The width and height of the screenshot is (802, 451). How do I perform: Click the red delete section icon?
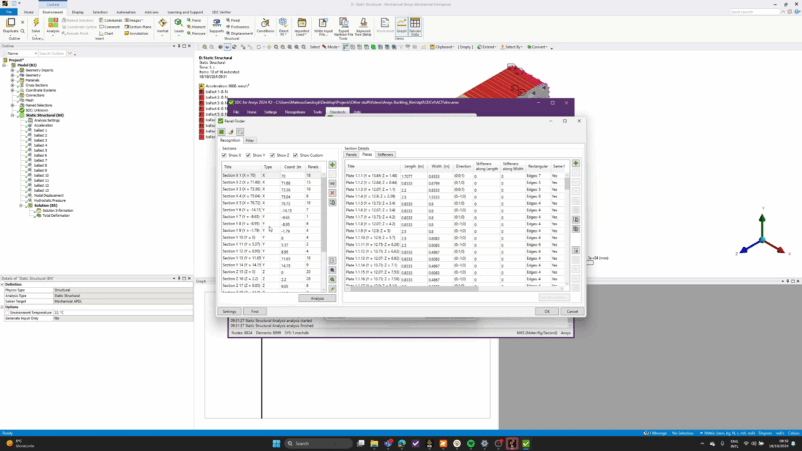[x=332, y=193]
